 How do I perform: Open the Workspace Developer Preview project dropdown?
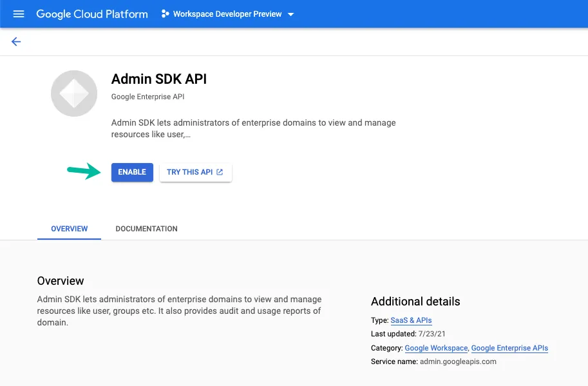227,14
